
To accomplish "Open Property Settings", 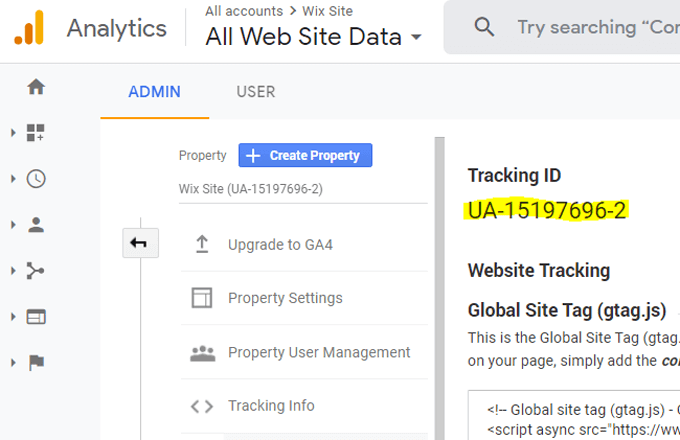I will point(285,298).
